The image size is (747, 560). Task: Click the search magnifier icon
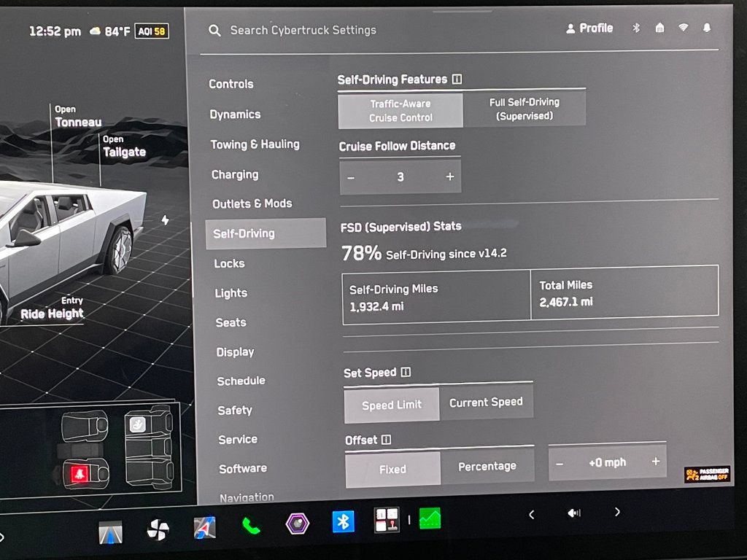pyautogui.click(x=214, y=31)
